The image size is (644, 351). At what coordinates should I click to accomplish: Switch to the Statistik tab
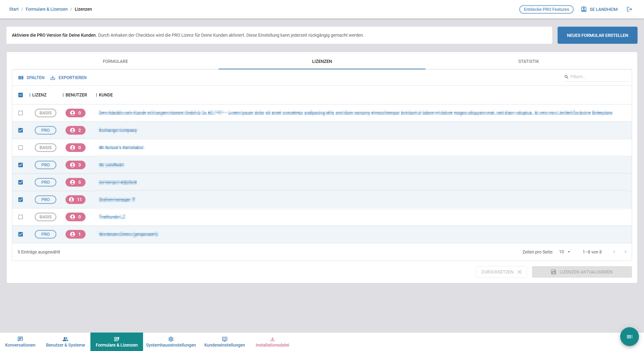(528, 61)
